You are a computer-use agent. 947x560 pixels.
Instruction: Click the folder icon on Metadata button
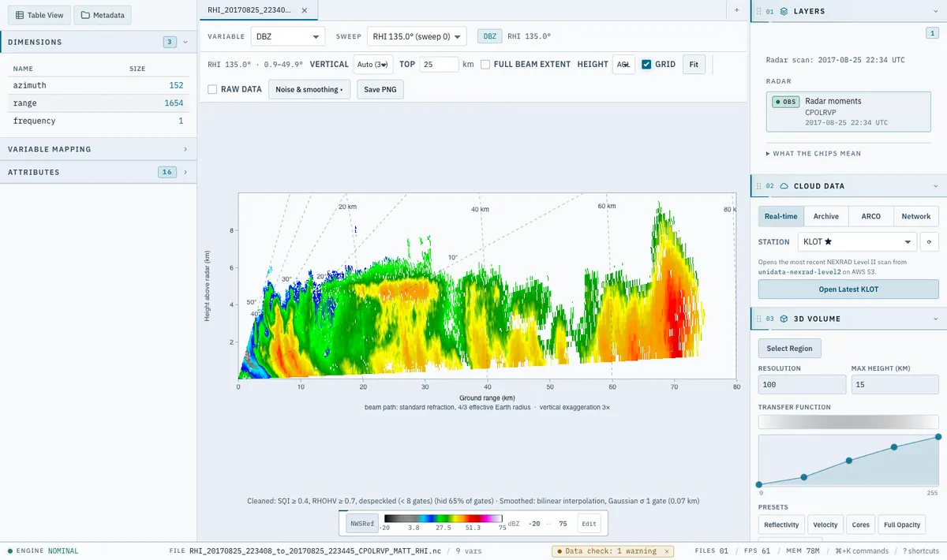coord(86,15)
